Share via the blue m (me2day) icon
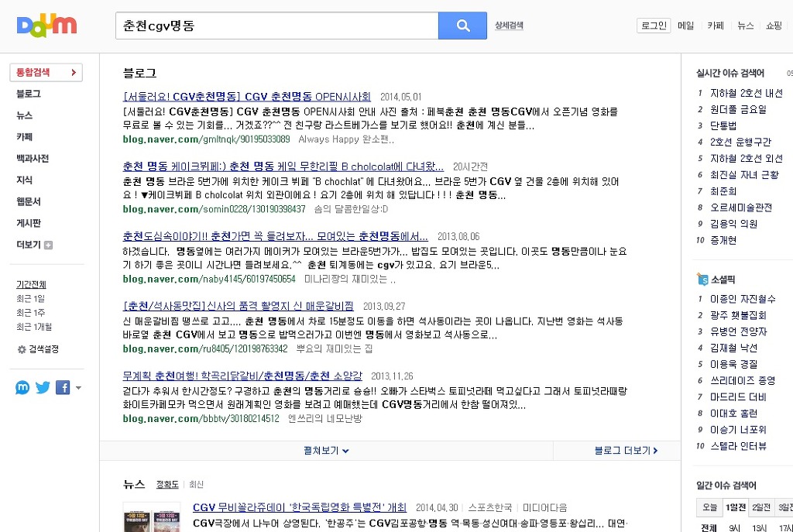This screenshot has height=532, width=793. pyautogui.click(x=22, y=388)
